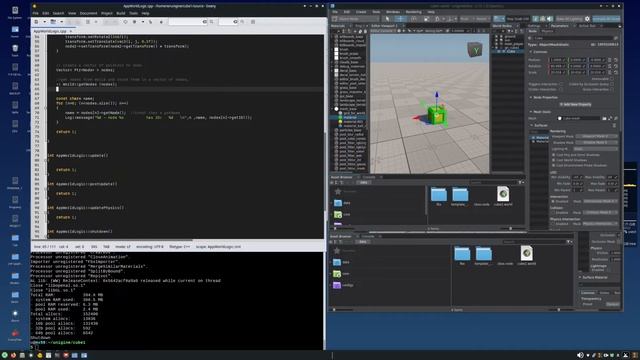This screenshot has height=360, width=640.
Task: Open the dropdown arrow beside Geany's Open file icon
Action: tap(61, 22)
